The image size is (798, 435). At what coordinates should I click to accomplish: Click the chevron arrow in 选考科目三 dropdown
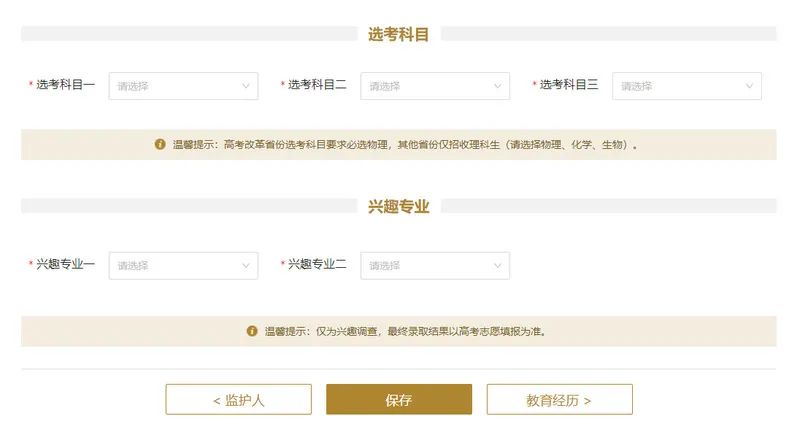point(749,86)
